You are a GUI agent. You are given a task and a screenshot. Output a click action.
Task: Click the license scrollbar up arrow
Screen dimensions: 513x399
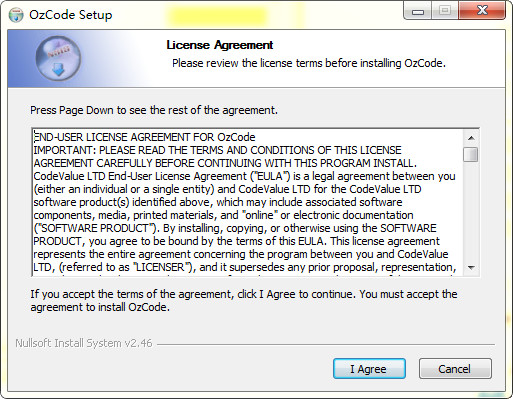coord(471,138)
